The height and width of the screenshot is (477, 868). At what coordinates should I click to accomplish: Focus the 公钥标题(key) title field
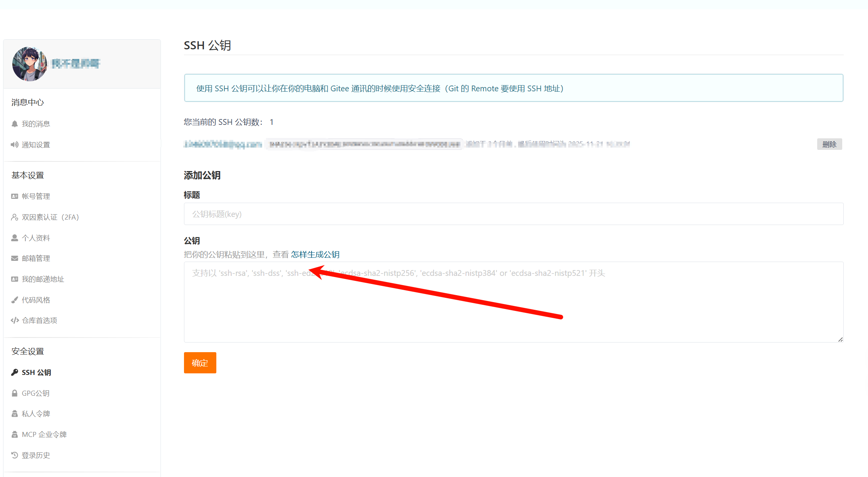click(x=513, y=214)
